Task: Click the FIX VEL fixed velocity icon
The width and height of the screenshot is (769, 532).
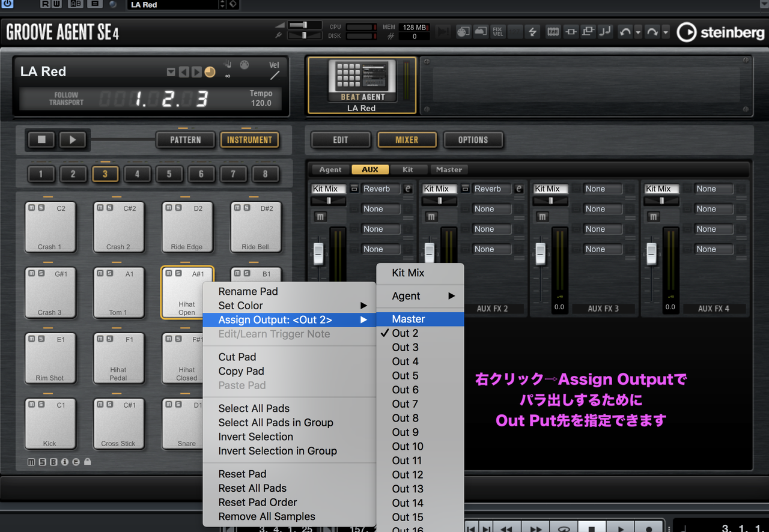Action: pyautogui.click(x=497, y=32)
